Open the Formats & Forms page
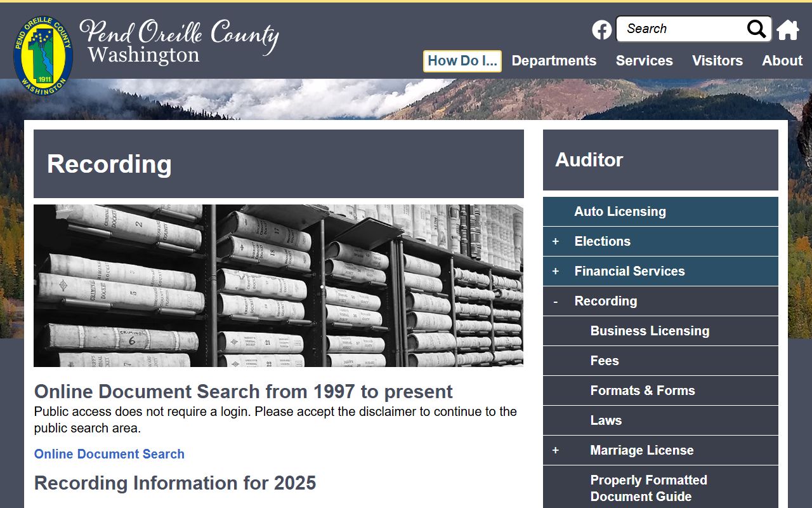Image resolution: width=812 pixels, height=508 pixels. pyautogui.click(x=660, y=391)
